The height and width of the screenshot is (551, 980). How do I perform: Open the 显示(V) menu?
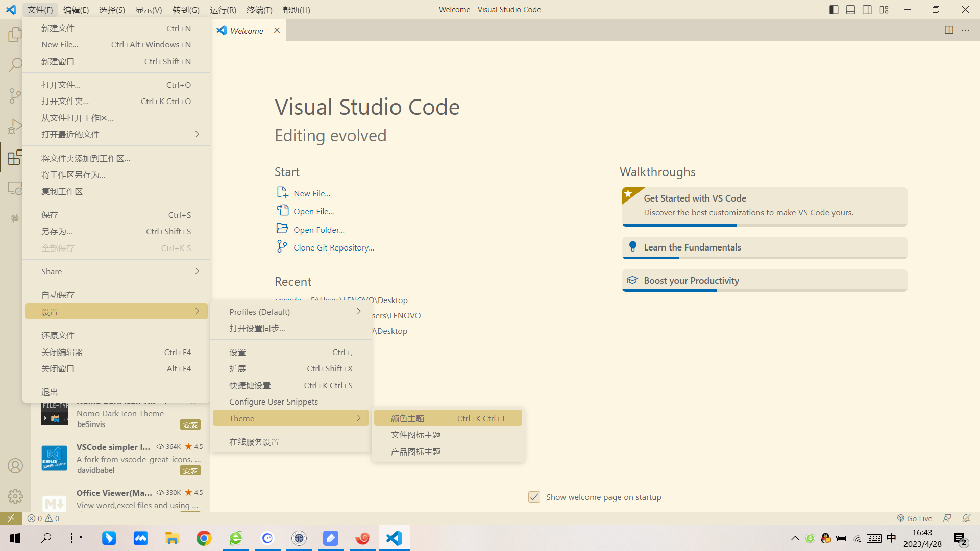[x=149, y=10]
